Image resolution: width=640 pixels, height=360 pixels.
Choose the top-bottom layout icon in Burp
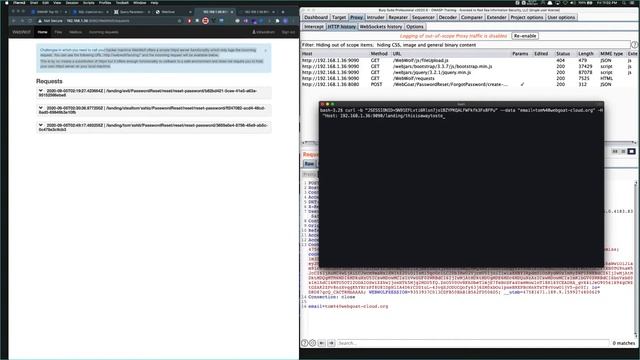click(x=623, y=151)
